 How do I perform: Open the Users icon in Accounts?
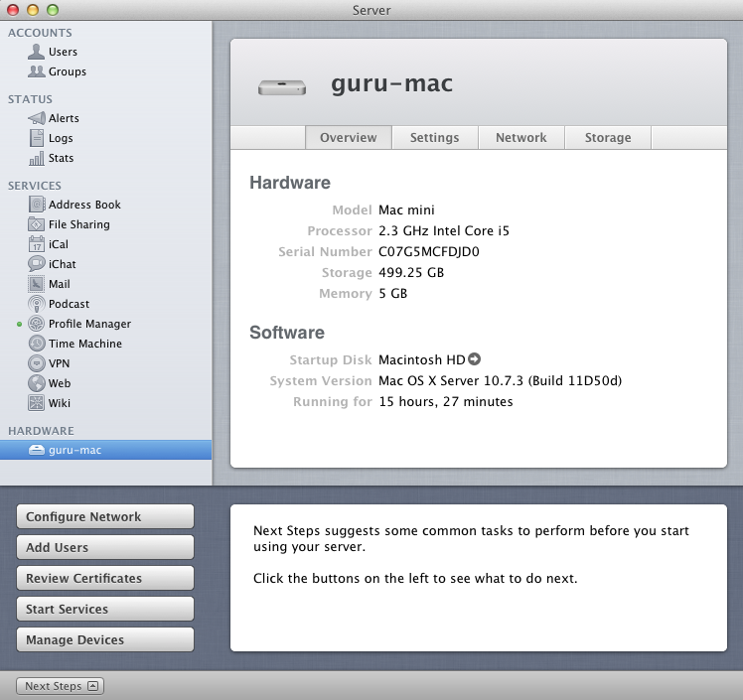36,52
